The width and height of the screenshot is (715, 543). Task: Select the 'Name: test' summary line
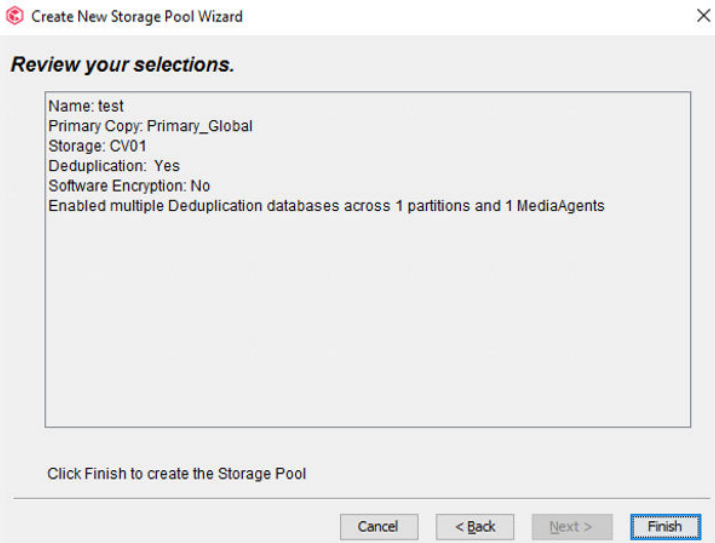(86, 106)
